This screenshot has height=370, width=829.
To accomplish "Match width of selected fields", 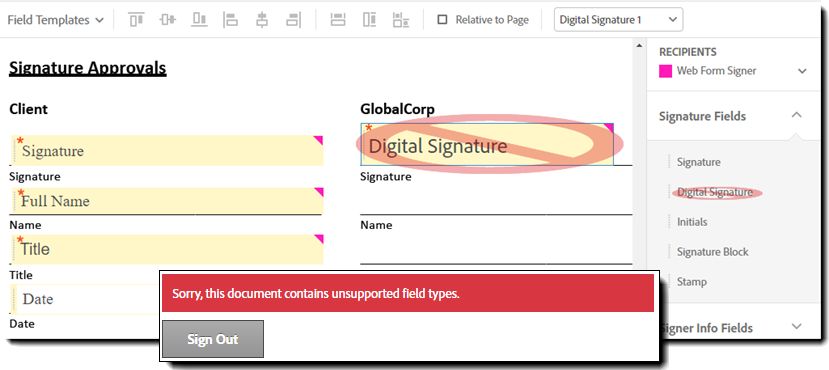I will pyautogui.click(x=338, y=20).
